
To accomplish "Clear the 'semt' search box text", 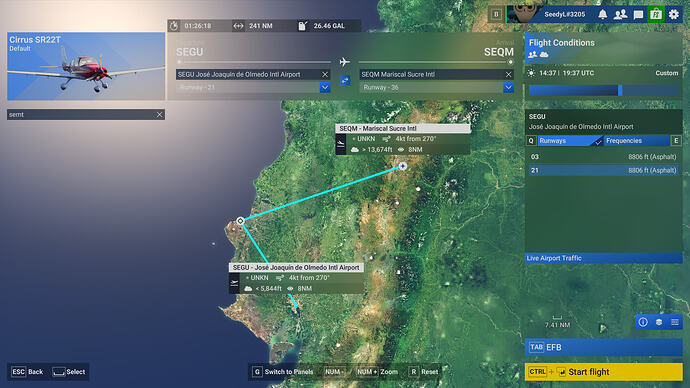I will point(159,114).
